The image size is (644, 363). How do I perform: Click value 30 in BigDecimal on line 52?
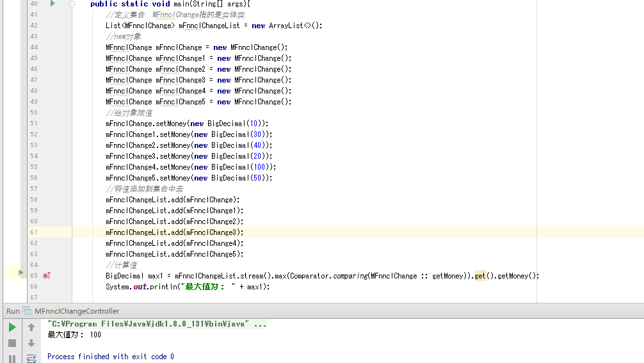tap(257, 134)
